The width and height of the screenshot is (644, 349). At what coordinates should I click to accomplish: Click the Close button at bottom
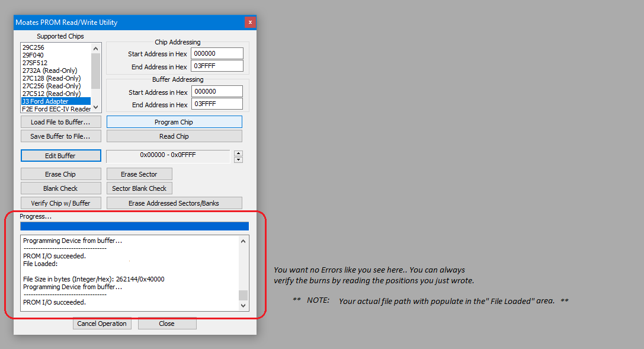[166, 324]
